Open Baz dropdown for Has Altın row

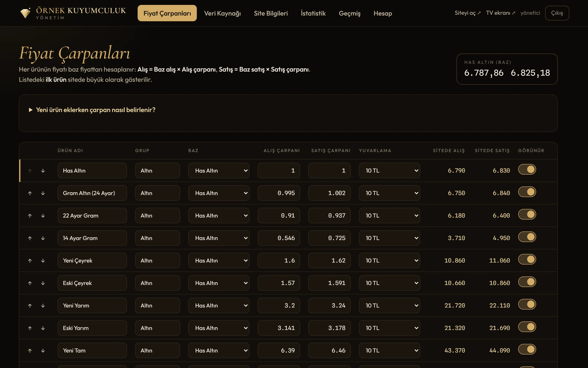click(x=219, y=171)
